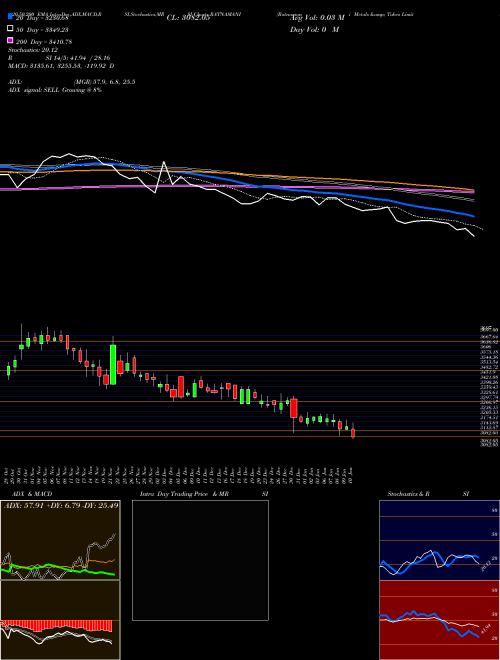Click the 'Avg Vol: 0.03 M' label
The height and width of the screenshot is (660, 500).
tap(317, 17)
